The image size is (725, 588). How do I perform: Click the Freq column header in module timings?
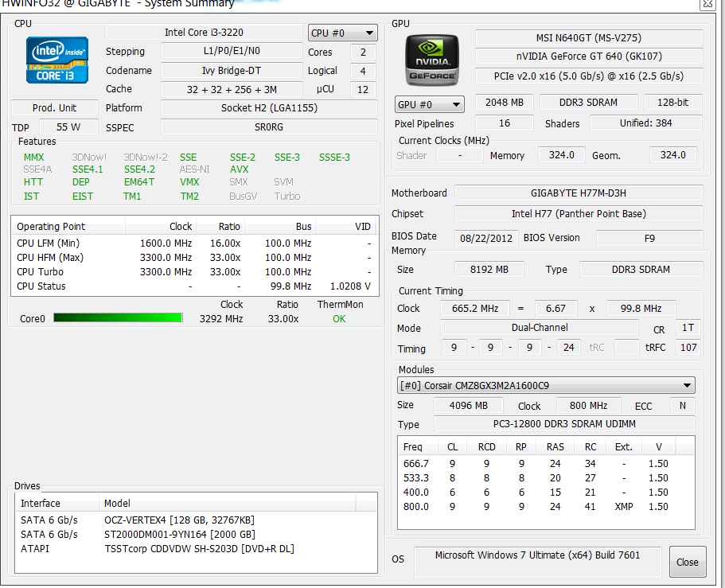click(x=418, y=447)
